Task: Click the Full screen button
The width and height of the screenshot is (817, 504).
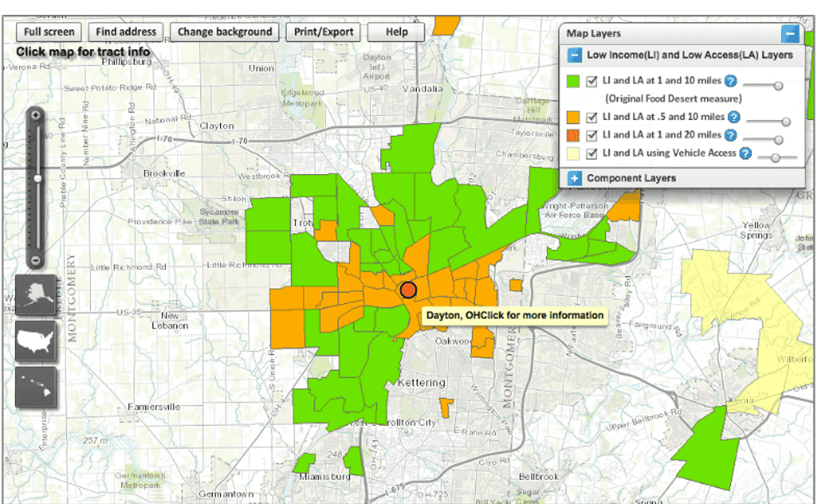Action: pyautogui.click(x=49, y=32)
